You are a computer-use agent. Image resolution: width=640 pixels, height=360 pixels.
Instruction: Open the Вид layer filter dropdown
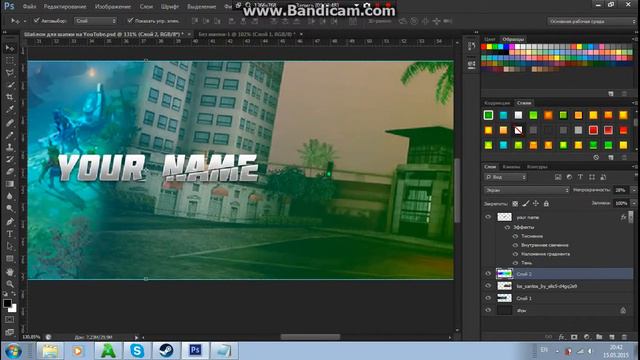pos(506,177)
